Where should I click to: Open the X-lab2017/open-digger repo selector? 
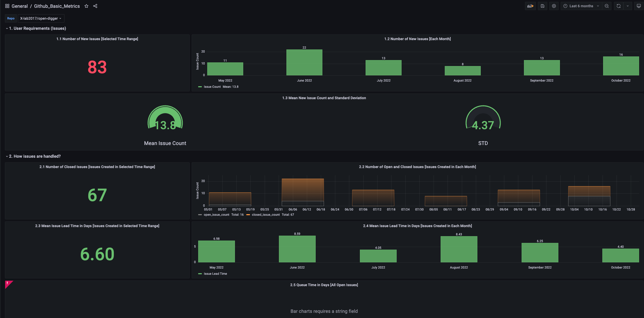pos(41,18)
